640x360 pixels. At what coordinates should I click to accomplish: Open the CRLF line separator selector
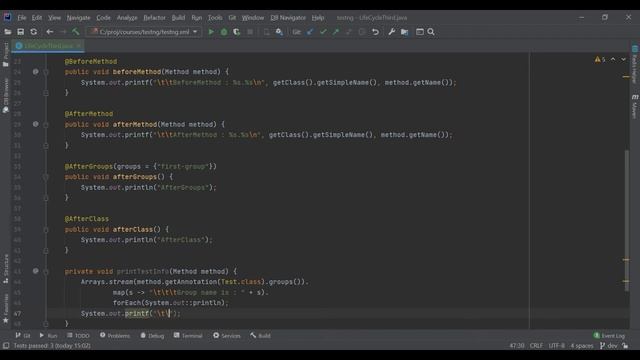[536, 346]
